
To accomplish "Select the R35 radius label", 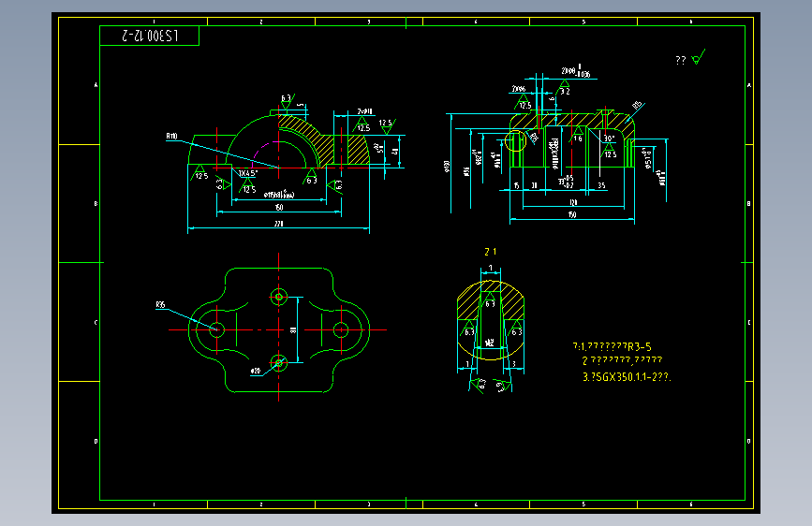I will (160, 305).
